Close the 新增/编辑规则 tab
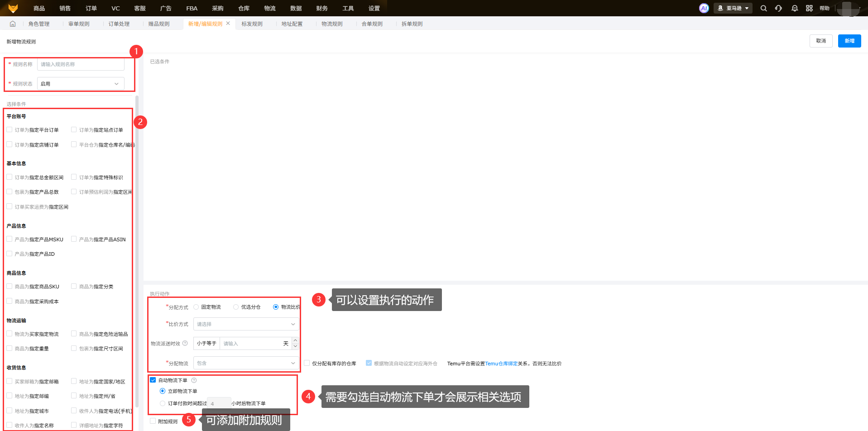Viewport: 868px width, 431px height. [x=228, y=24]
